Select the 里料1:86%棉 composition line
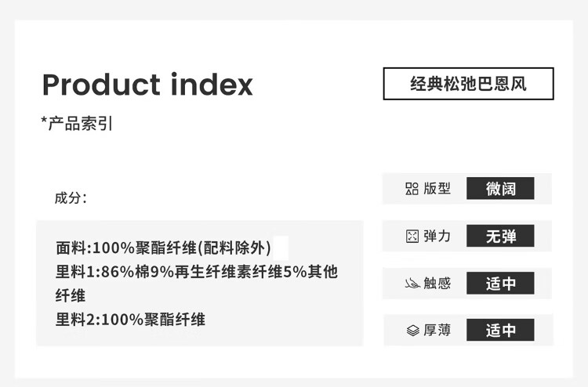 click(196, 272)
